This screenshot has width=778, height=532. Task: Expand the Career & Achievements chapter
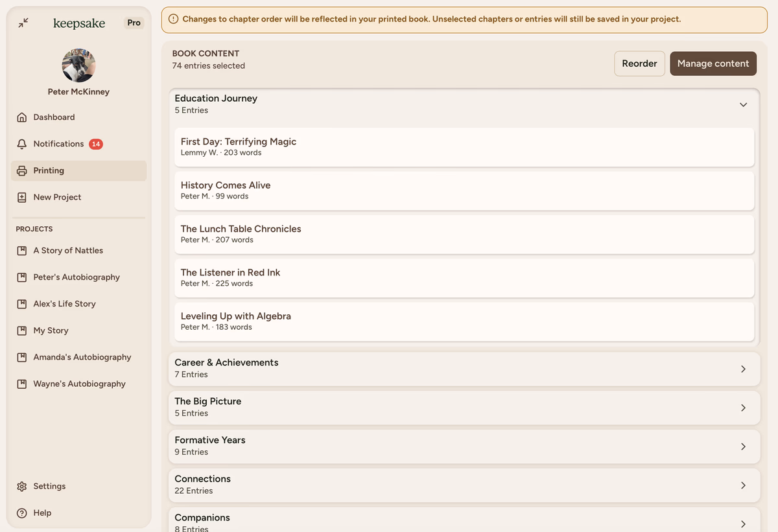(743, 369)
